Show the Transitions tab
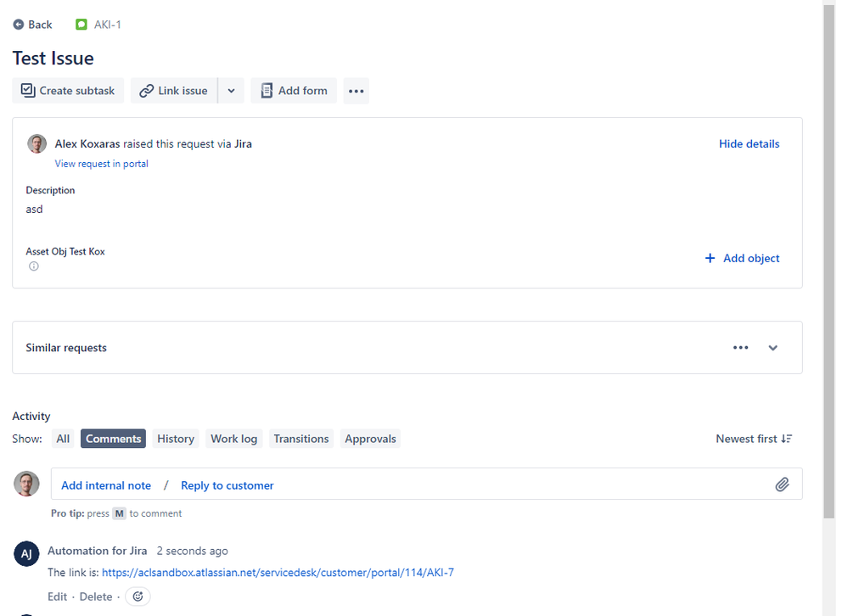 (x=301, y=439)
